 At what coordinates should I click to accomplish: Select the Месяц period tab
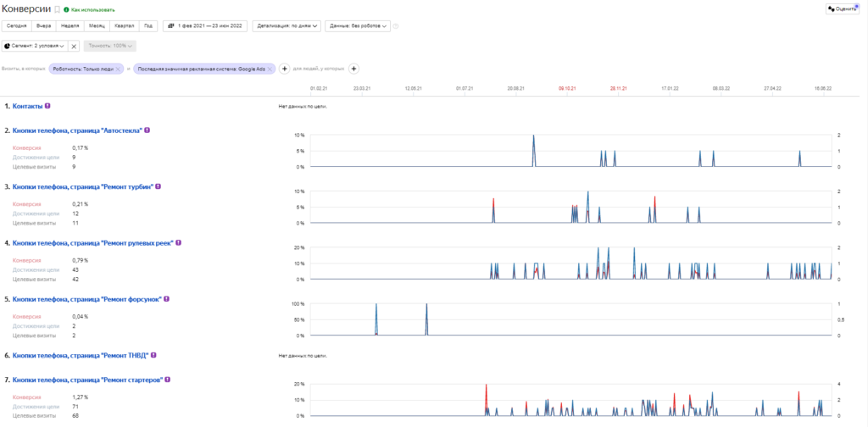tap(97, 26)
